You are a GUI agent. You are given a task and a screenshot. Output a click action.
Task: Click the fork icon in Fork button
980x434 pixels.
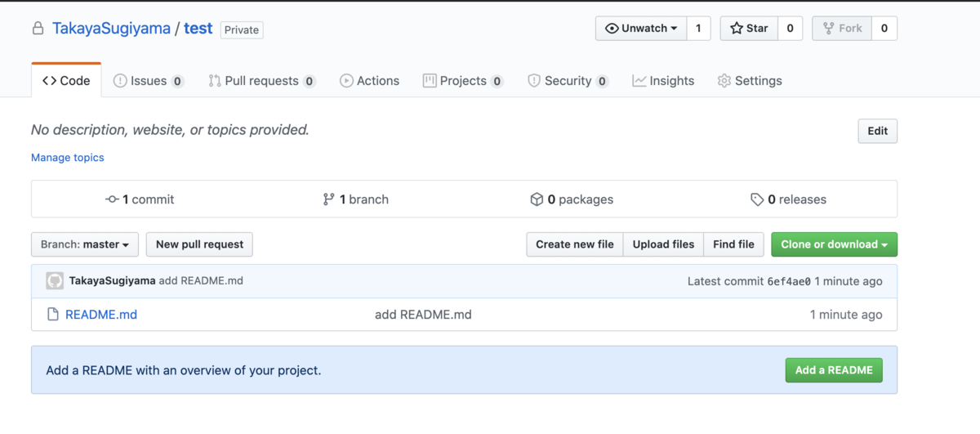(829, 28)
